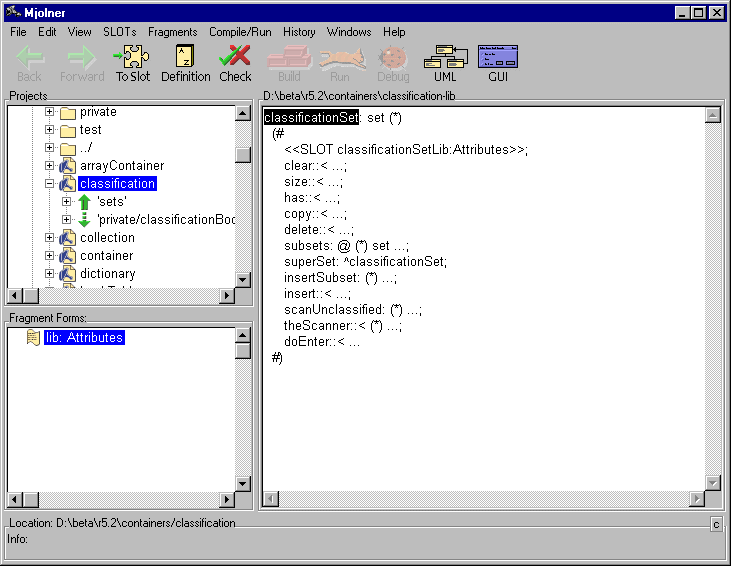Open the SLOTs menu
This screenshot has height=566, width=731.
(119, 32)
